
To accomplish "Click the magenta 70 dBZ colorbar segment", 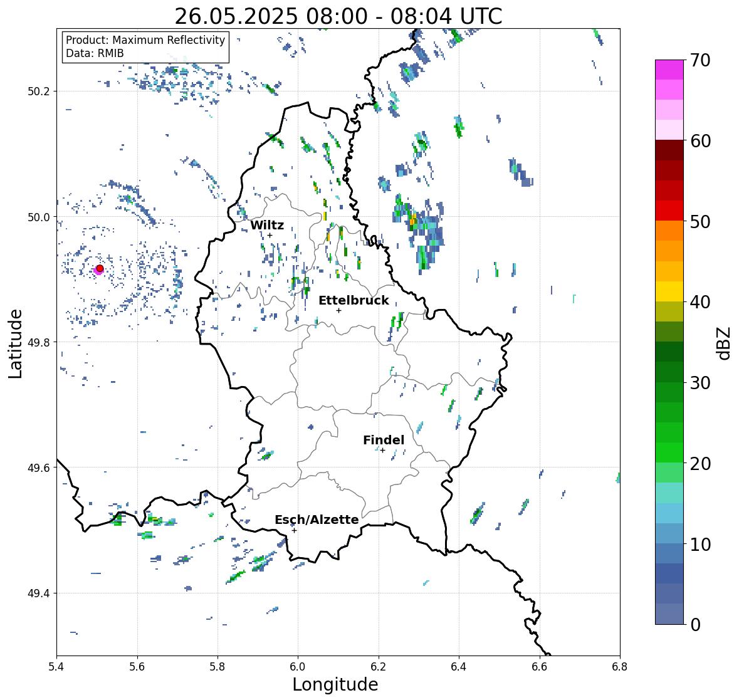I will tap(669, 70).
